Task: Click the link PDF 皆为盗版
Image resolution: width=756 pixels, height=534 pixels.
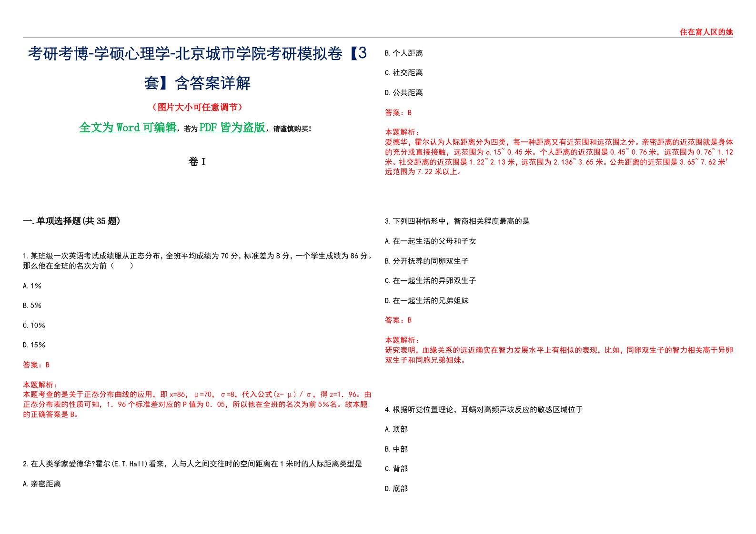Action: pyautogui.click(x=232, y=128)
